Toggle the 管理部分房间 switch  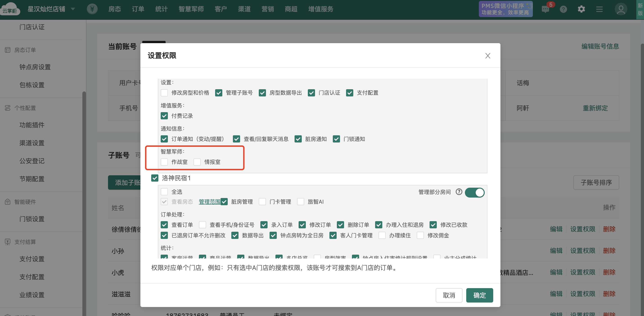(x=475, y=192)
